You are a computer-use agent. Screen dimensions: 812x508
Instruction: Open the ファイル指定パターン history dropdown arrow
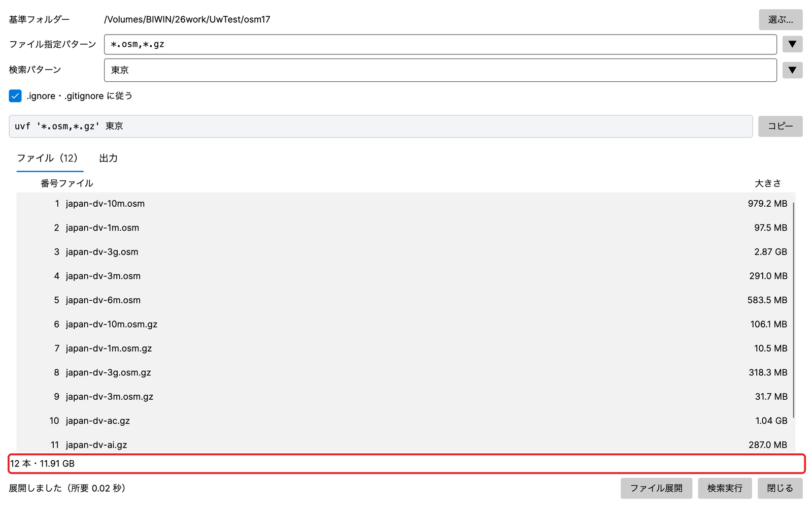792,44
